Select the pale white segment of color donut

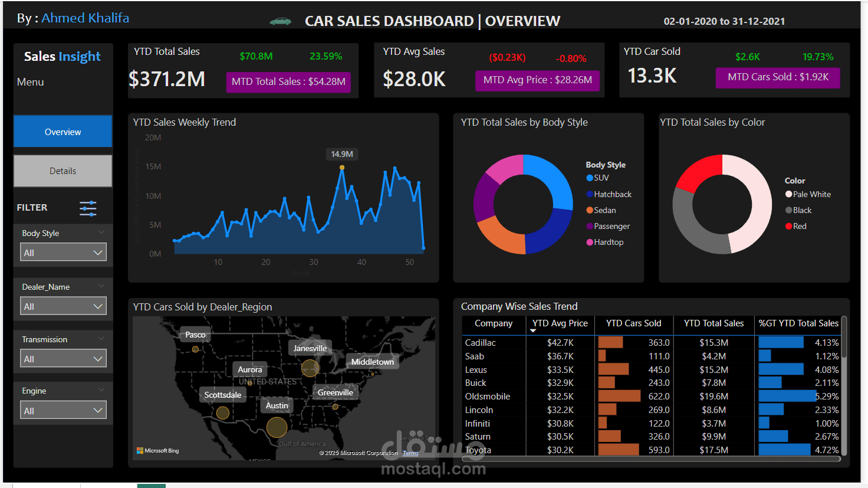[x=761, y=204]
